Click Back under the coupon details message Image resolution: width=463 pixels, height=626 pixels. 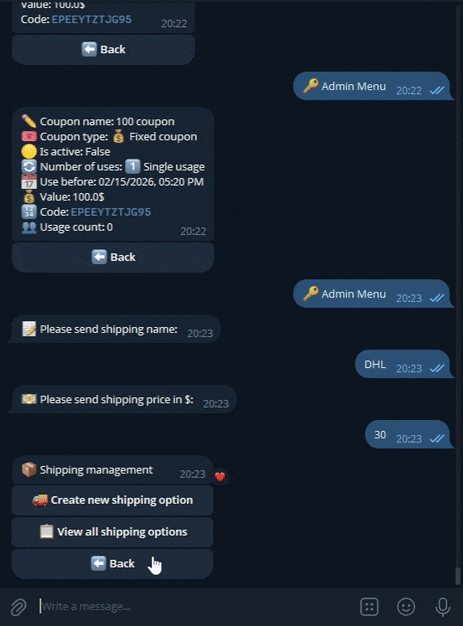click(x=113, y=257)
